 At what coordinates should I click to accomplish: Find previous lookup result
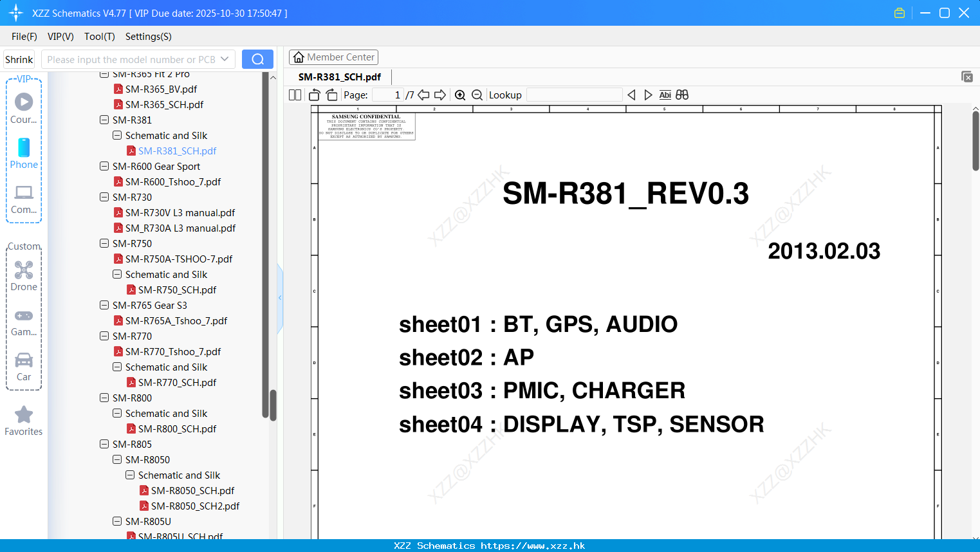[x=631, y=95]
